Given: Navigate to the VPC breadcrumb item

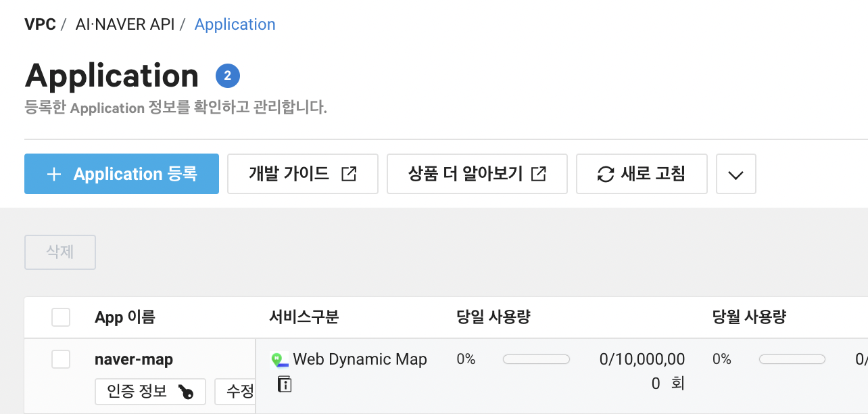Looking at the screenshot, I should pyautogui.click(x=40, y=24).
